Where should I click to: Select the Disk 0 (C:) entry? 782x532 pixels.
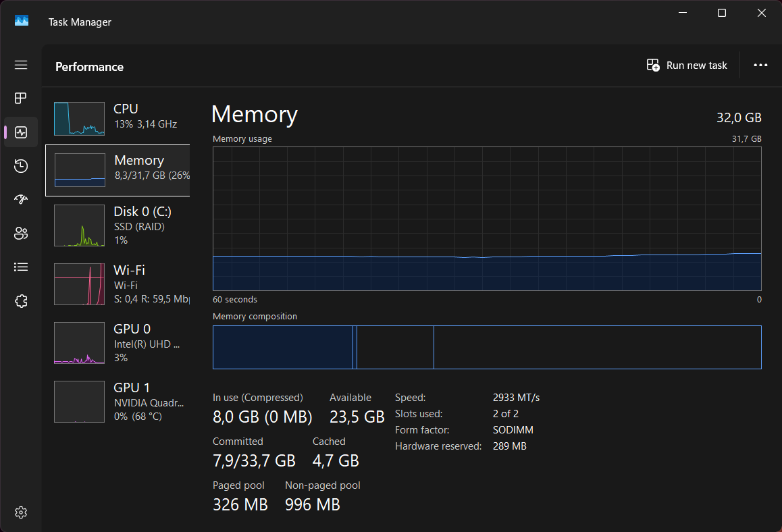(118, 226)
